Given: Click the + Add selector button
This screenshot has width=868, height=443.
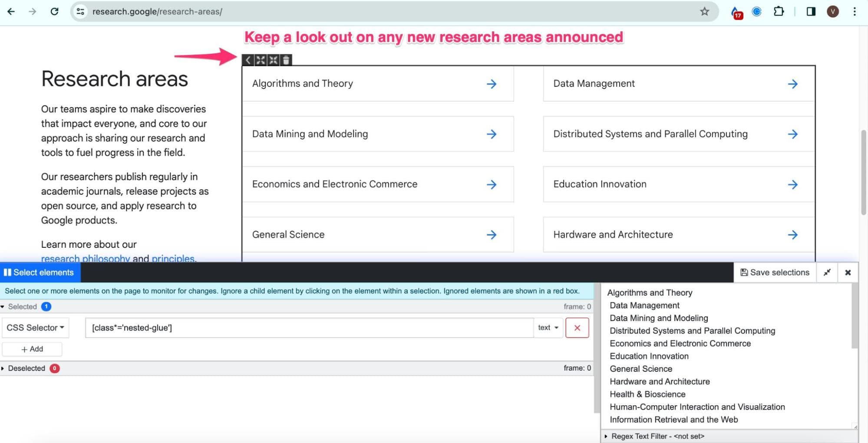Looking at the screenshot, I should 32,349.
